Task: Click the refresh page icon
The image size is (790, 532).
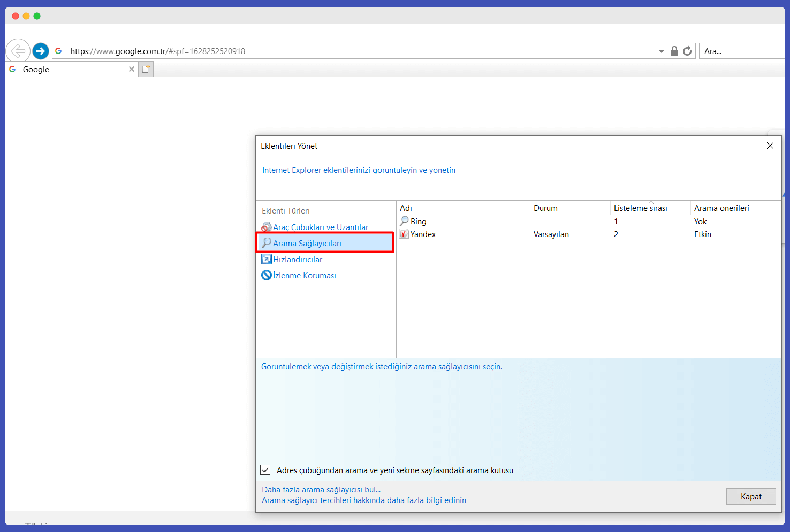Action: coord(687,51)
